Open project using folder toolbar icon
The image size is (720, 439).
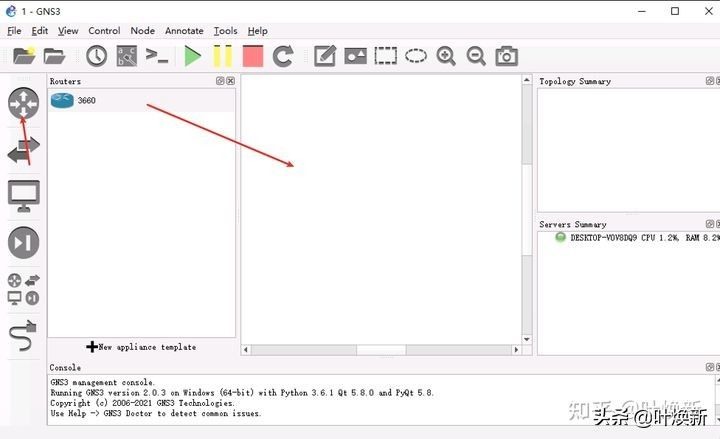pos(54,56)
